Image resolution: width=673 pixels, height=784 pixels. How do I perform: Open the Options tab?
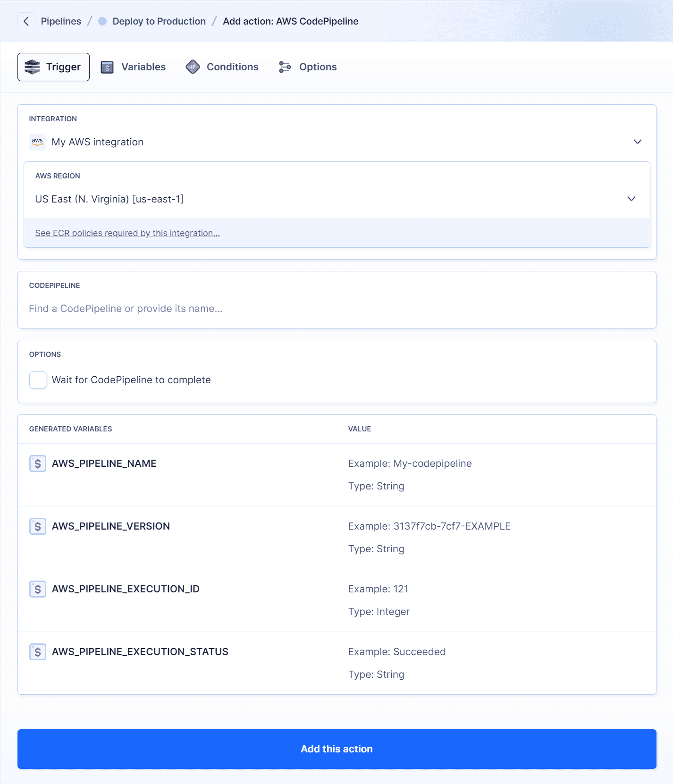click(x=308, y=67)
